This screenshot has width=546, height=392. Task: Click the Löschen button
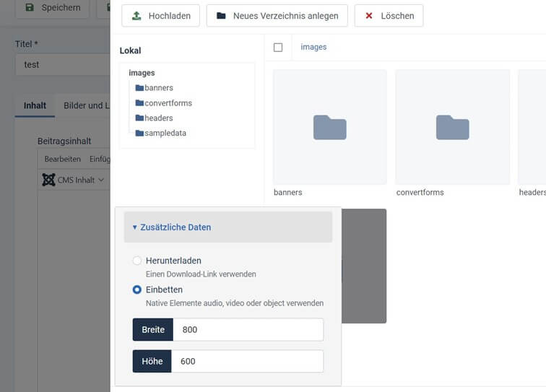389,16
